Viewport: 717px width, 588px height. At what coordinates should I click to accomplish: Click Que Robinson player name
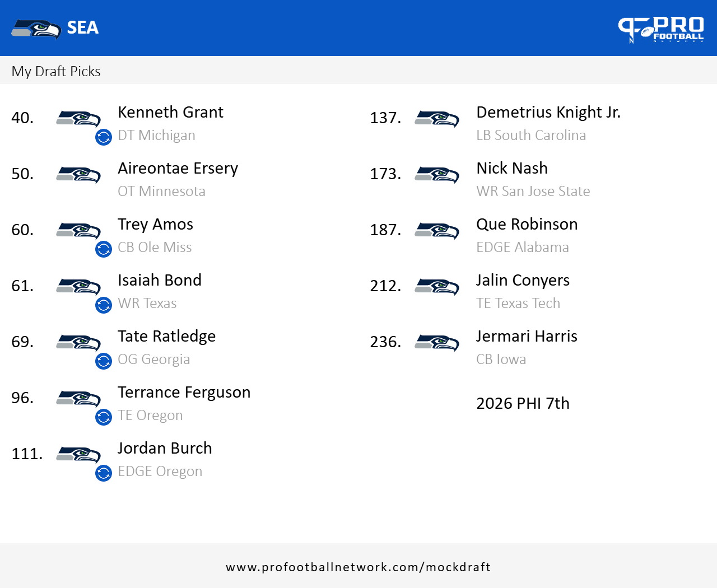point(527,224)
